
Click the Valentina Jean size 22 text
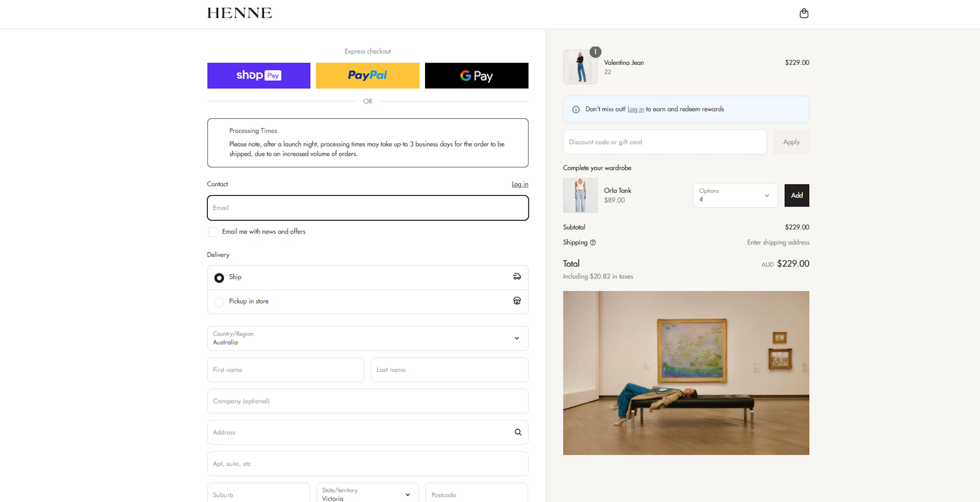607,72
